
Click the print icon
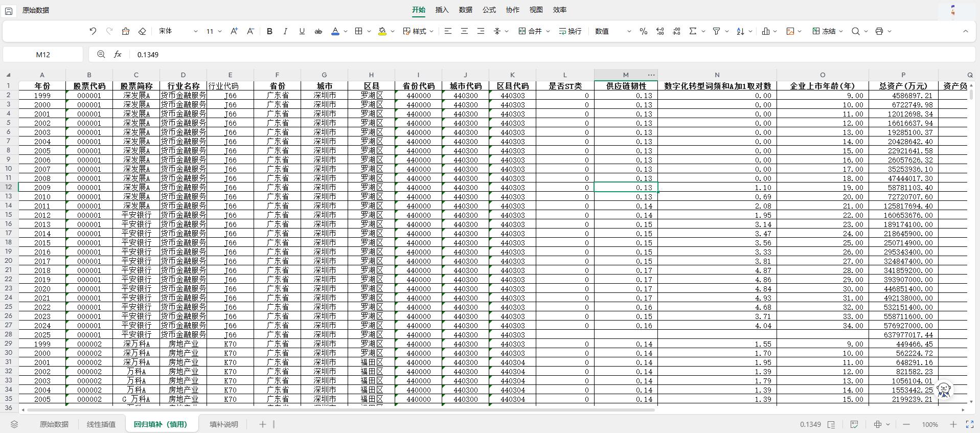879,31
